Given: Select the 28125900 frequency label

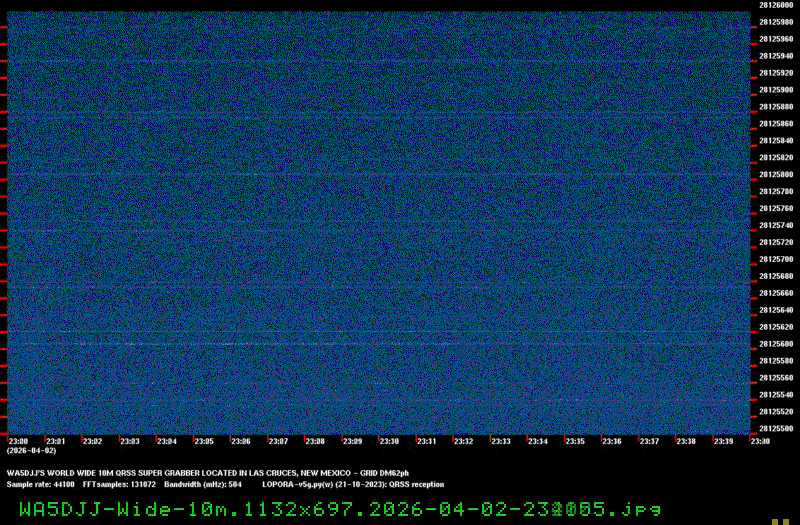Looking at the screenshot, I should 776,90.
